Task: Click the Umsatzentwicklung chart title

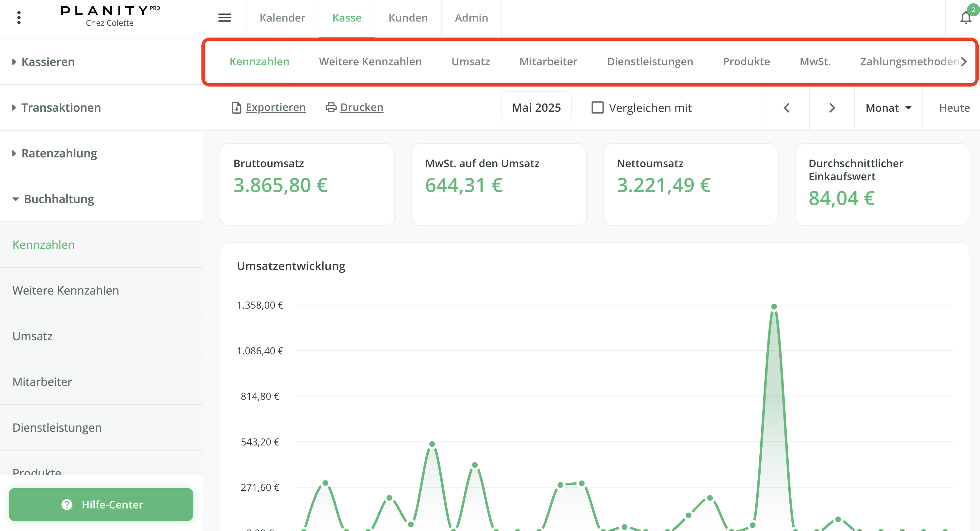Action: [291, 266]
